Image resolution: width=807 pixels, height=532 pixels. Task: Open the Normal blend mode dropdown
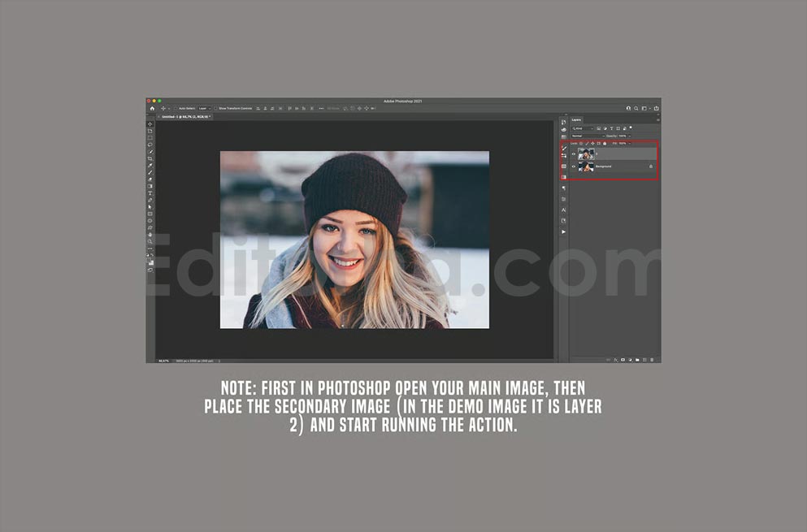pos(588,136)
